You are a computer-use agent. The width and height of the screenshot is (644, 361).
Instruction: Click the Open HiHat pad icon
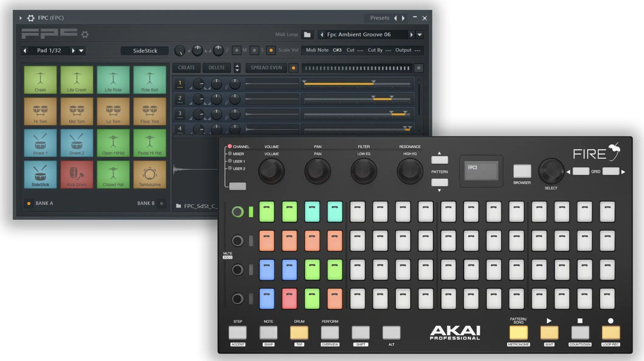coord(113,142)
